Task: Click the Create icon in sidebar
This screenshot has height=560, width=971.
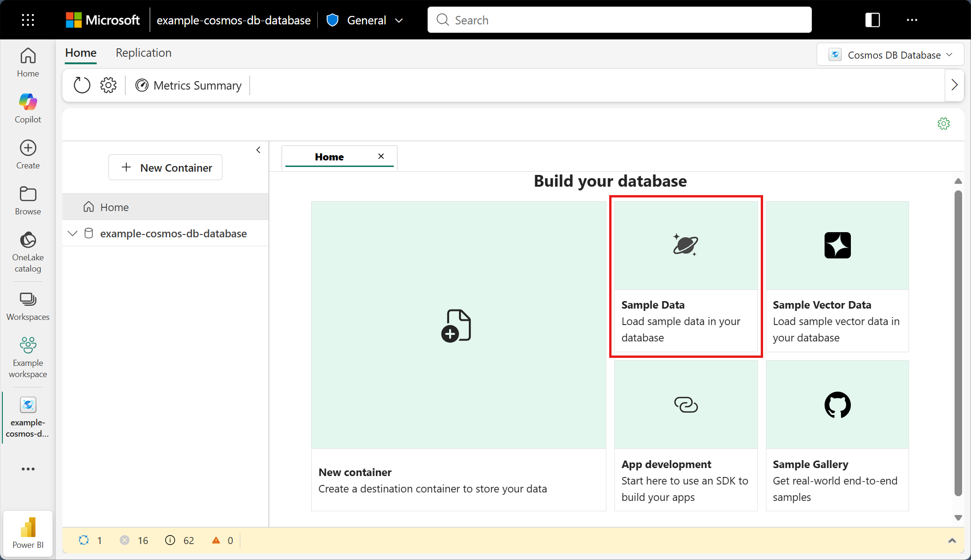Action: click(28, 154)
